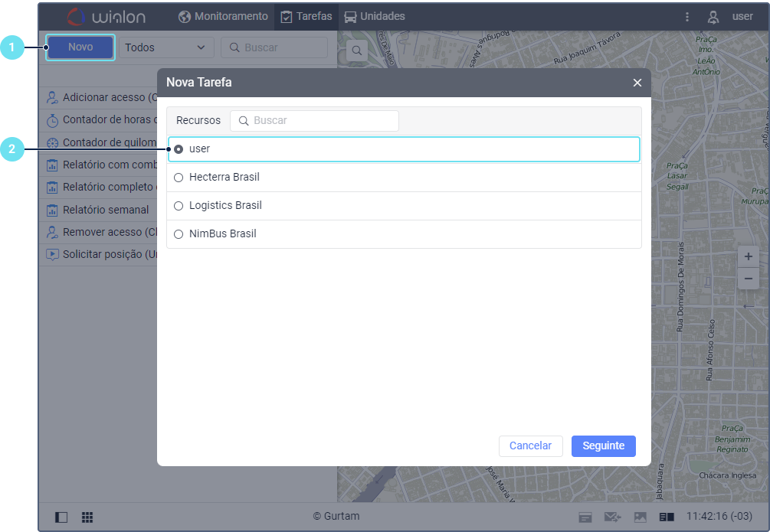Select the Logistics Brasil radio button
Screen dimensions: 770x532
pos(179,206)
